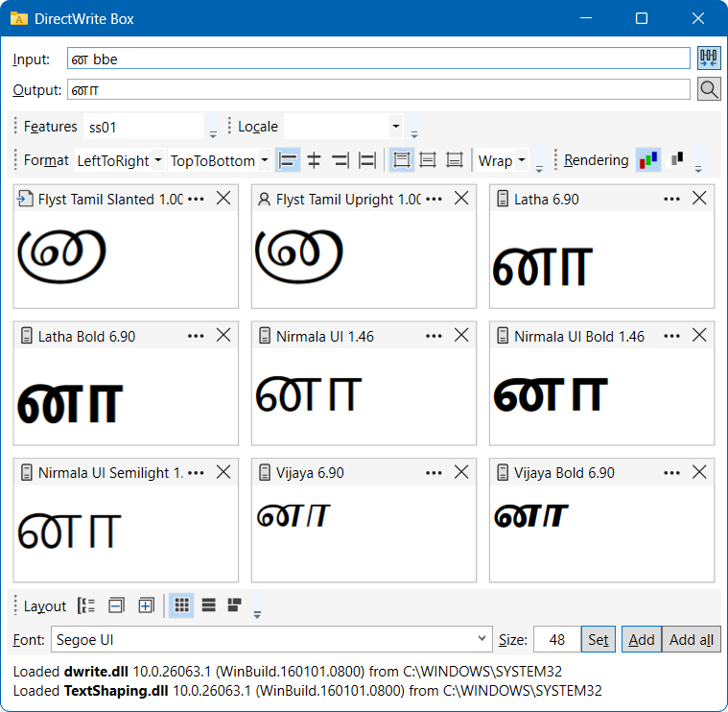Image resolution: width=728 pixels, height=712 pixels.
Task: Open the LeftToRight reading direction dropdown
Action: (120, 160)
